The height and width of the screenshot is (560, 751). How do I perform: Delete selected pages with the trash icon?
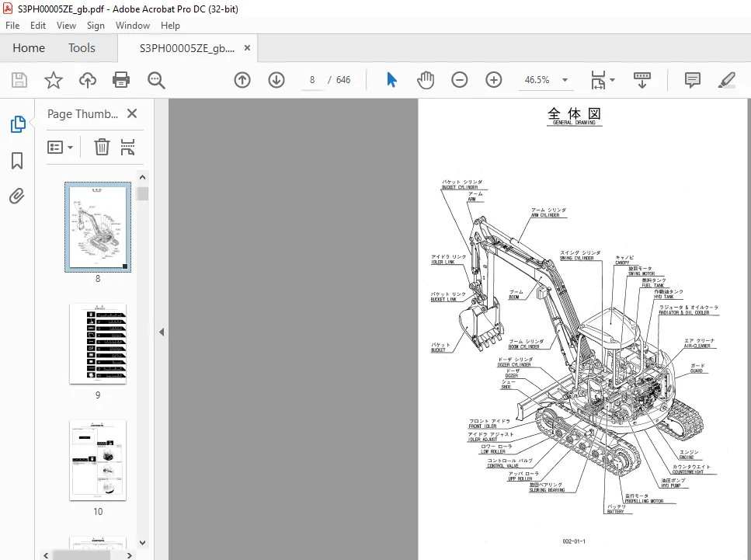pos(102,147)
